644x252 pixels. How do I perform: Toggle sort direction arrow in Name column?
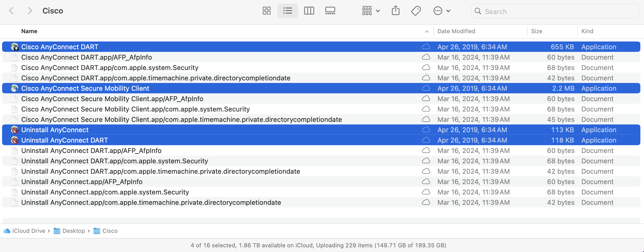[x=427, y=32]
